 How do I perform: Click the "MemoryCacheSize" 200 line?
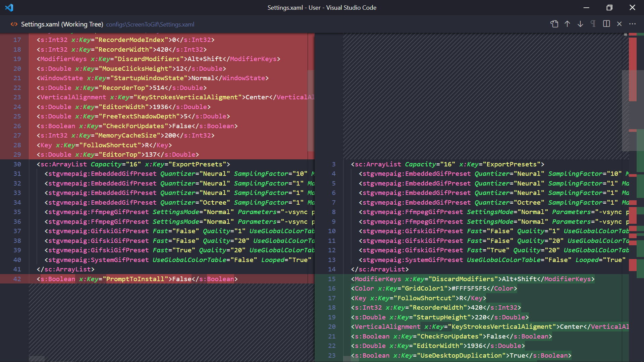click(x=125, y=136)
